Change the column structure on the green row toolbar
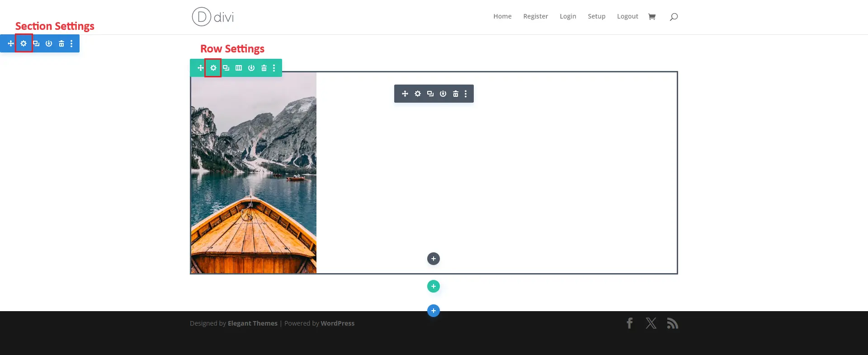The height and width of the screenshot is (355, 868). [x=239, y=68]
